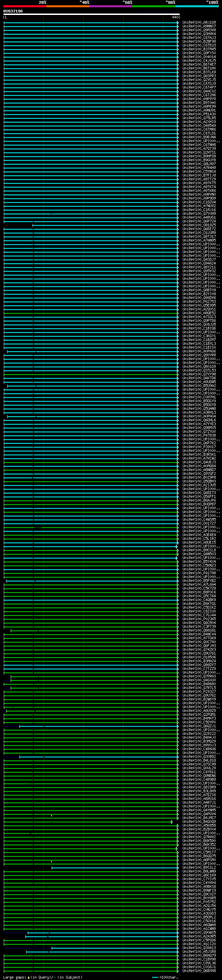Open hit UniRef100_C6TAJ3
The height and width of the screenshot is (980, 222).
click(199, 38)
